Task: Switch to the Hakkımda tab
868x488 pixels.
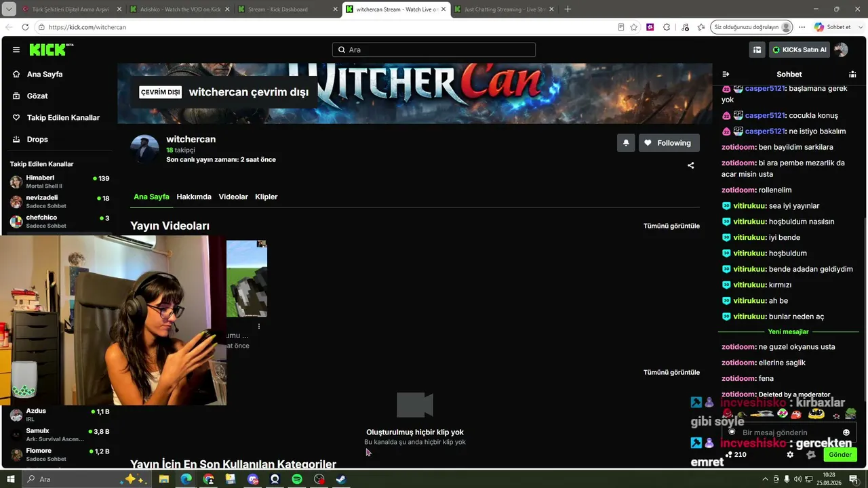Action: click(194, 197)
